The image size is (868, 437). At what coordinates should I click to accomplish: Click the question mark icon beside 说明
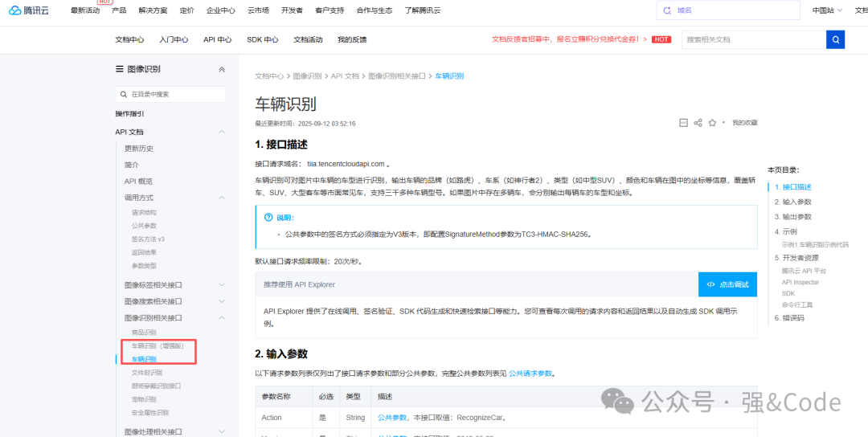(x=269, y=218)
